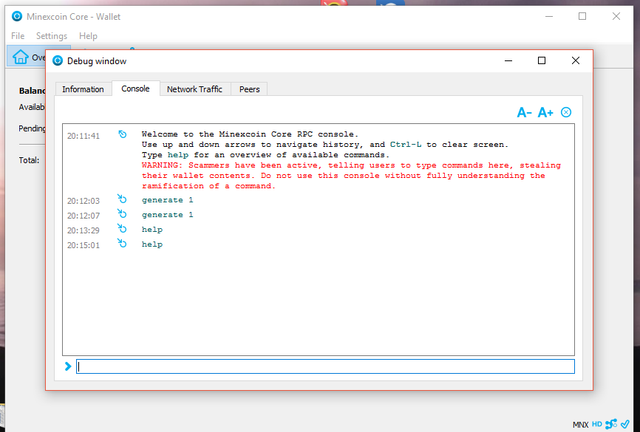Click the command icon beside 20:13:29
The image size is (640, 432).
click(x=122, y=228)
